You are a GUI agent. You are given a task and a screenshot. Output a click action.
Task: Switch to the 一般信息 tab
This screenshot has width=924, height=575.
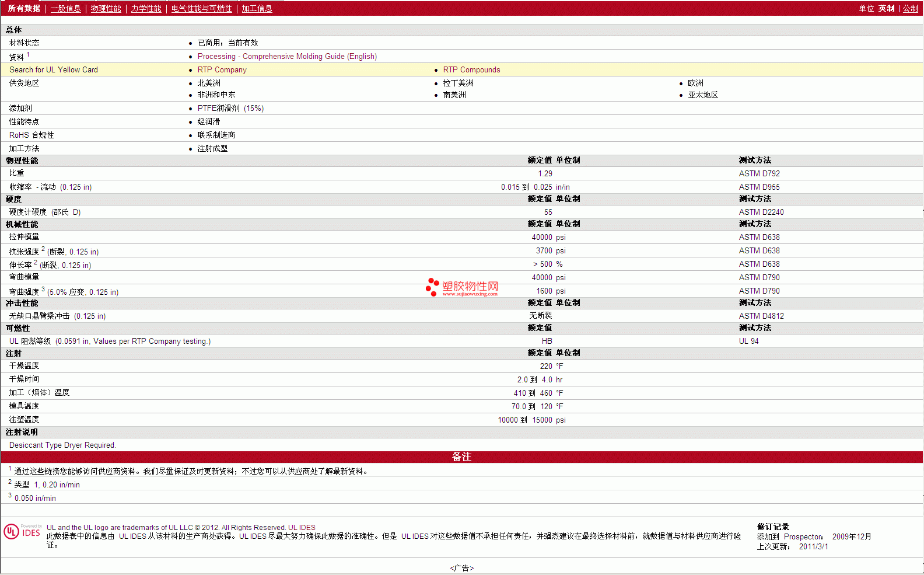[65, 8]
